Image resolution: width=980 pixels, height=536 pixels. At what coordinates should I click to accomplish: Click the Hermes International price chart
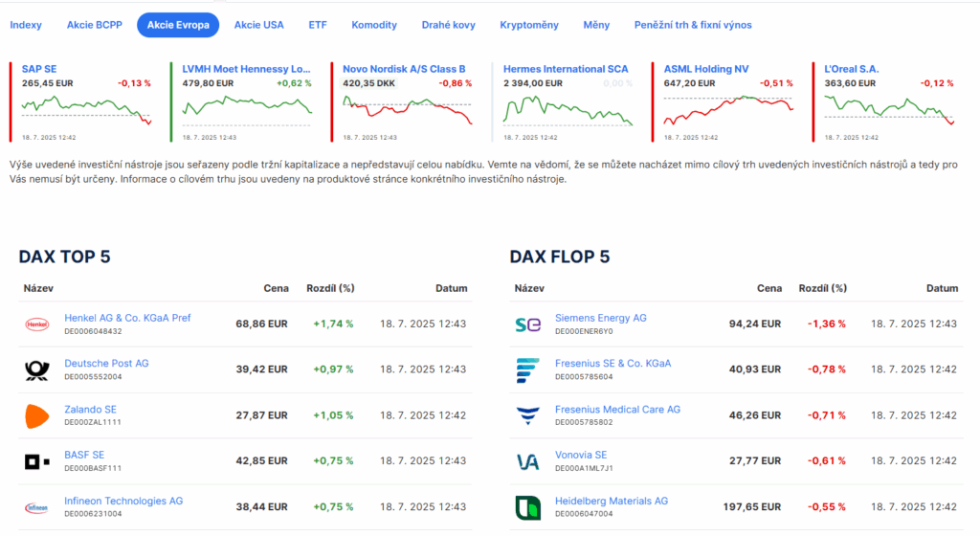[568, 111]
